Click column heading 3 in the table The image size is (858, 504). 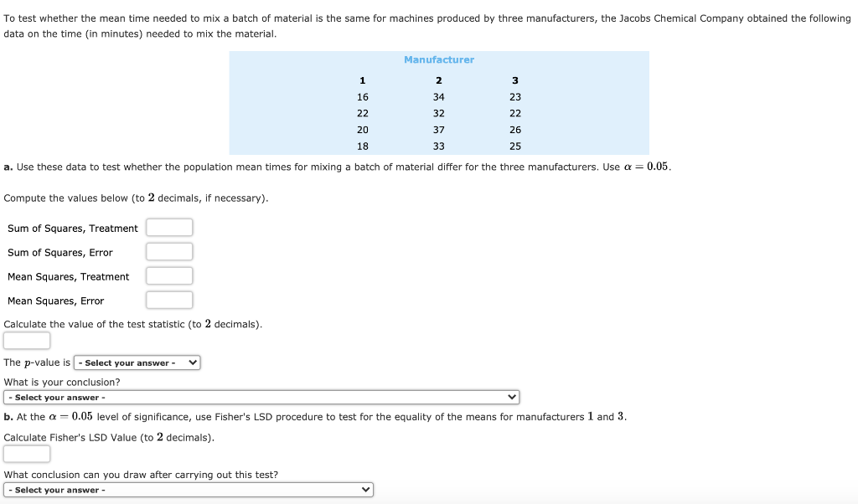514,80
